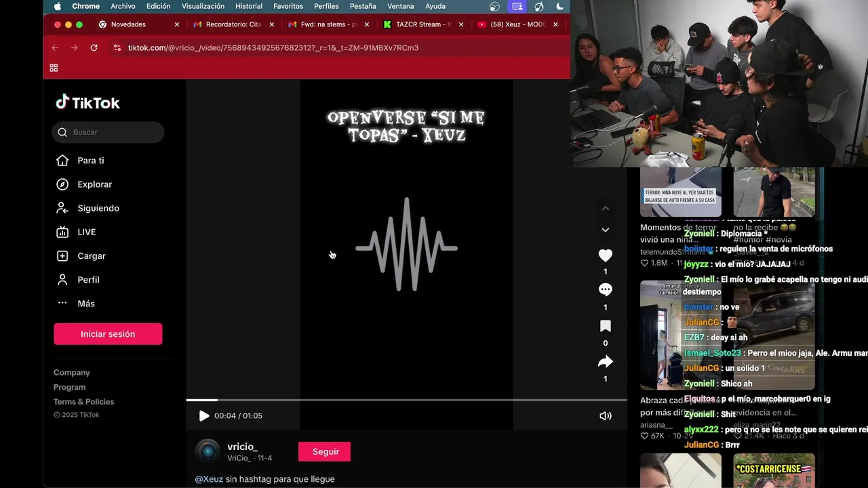Expand the Company footer section
The width and height of the screenshot is (868, 488).
pos(72,373)
